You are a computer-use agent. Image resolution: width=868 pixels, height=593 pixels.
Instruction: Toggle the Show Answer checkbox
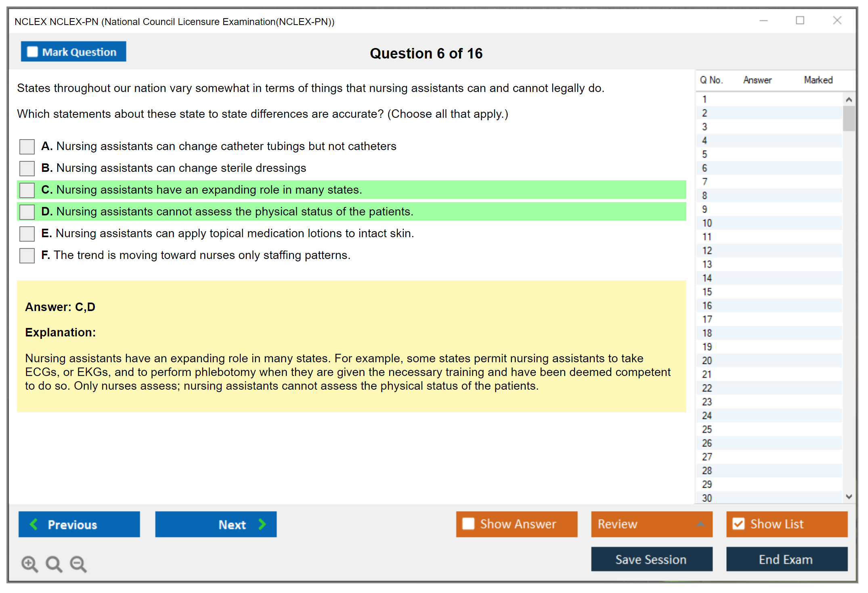coord(468,524)
